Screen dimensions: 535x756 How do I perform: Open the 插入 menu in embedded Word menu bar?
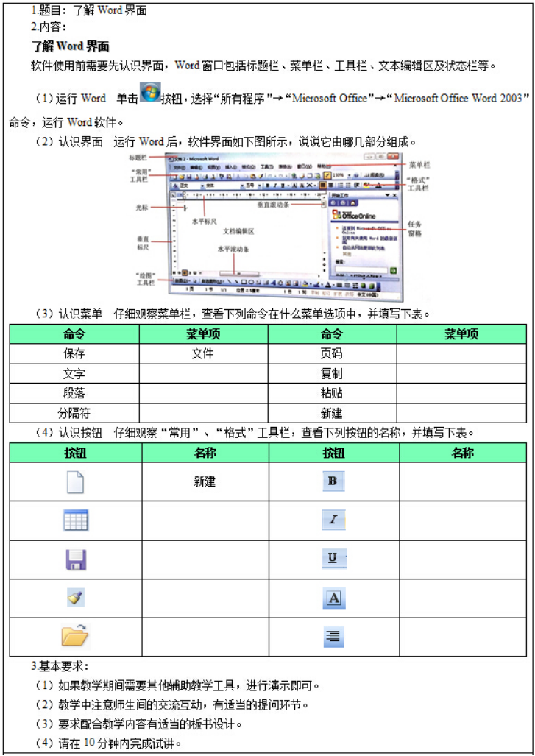(231, 167)
